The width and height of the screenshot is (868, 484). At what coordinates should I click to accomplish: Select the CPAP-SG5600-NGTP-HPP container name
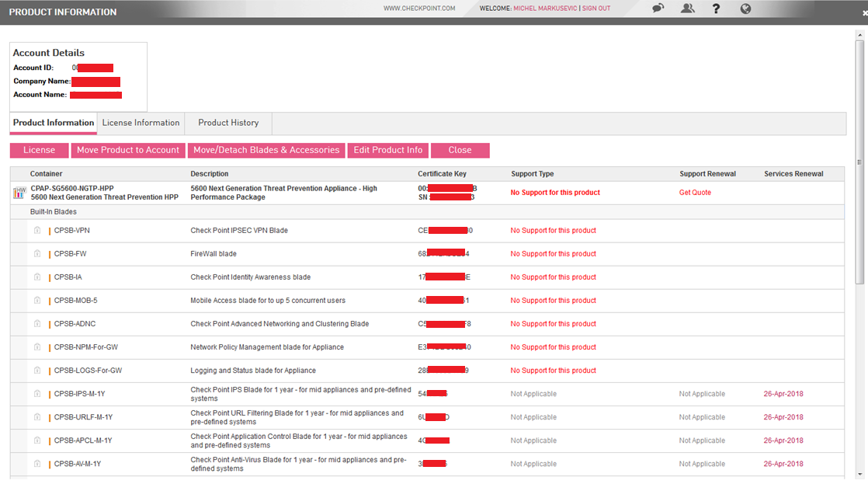coord(72,188)
